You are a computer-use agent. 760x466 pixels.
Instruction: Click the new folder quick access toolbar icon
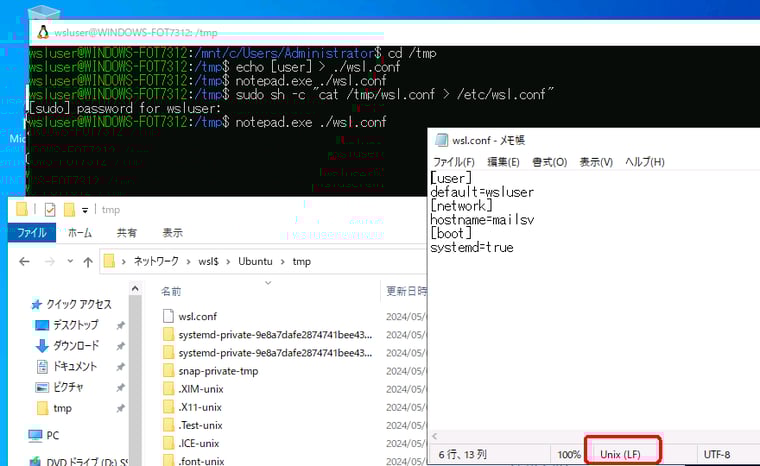(x=69, y=209)
